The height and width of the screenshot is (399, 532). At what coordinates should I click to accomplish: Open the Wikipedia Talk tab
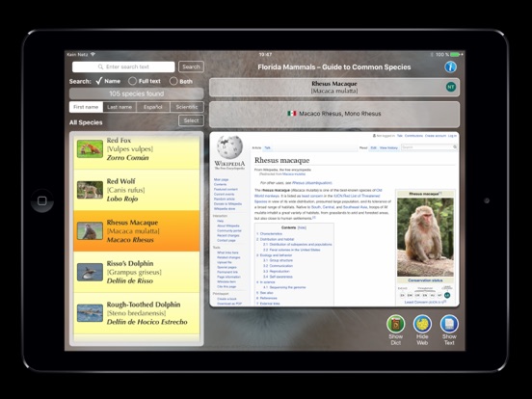(x=267, y=147)
